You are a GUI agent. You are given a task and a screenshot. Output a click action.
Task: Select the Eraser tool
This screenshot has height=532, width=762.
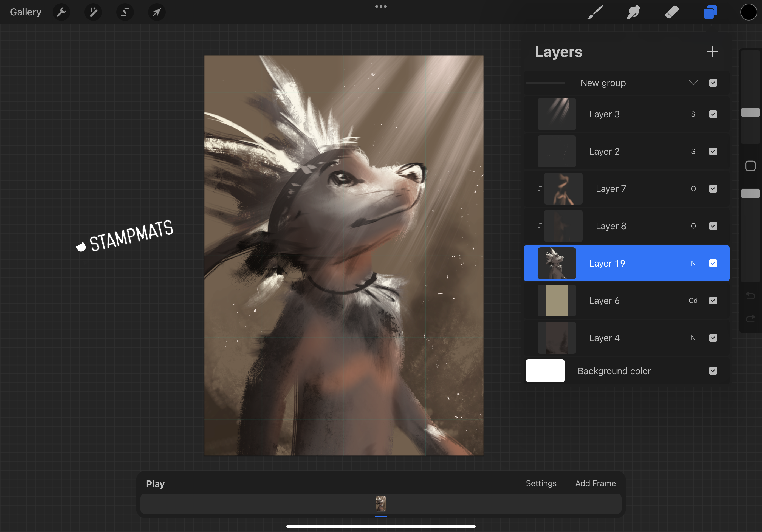(x=672, y=12)
